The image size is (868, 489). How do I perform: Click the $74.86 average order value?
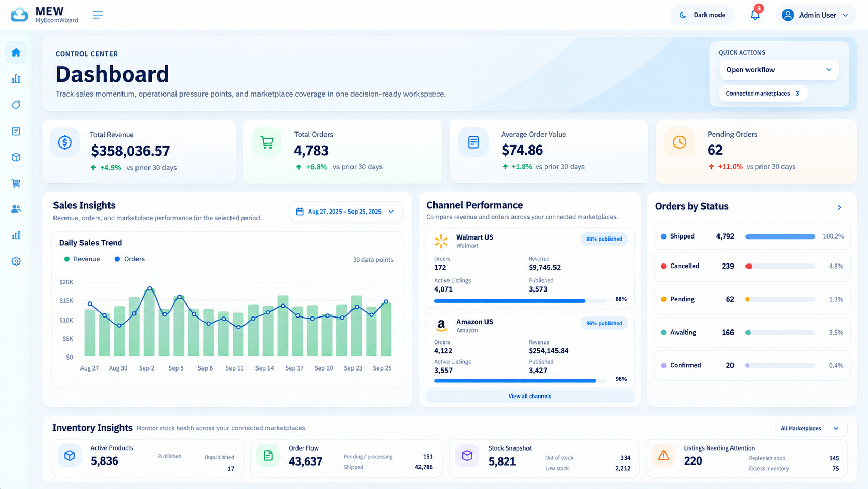[x=522, y=150]
